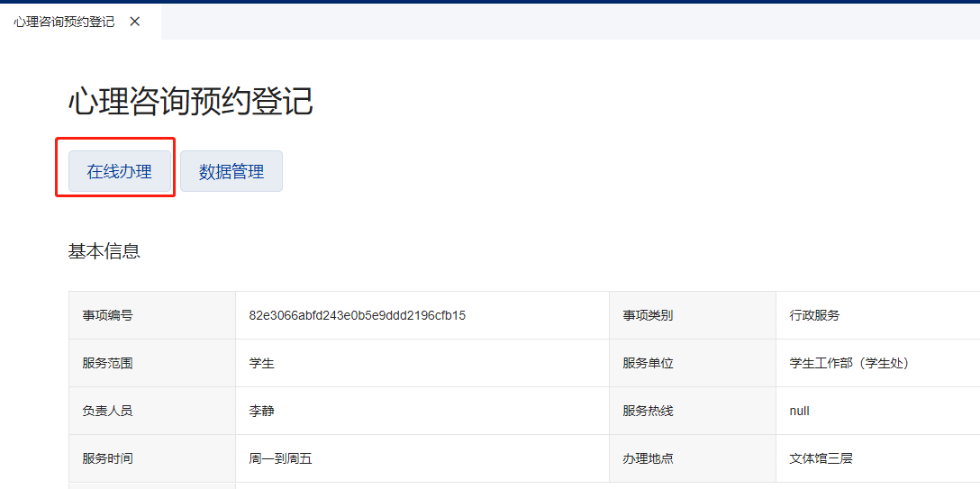Click the item ID value starting with 82e3066
The image size is (980, 489).
click(358, 315)
